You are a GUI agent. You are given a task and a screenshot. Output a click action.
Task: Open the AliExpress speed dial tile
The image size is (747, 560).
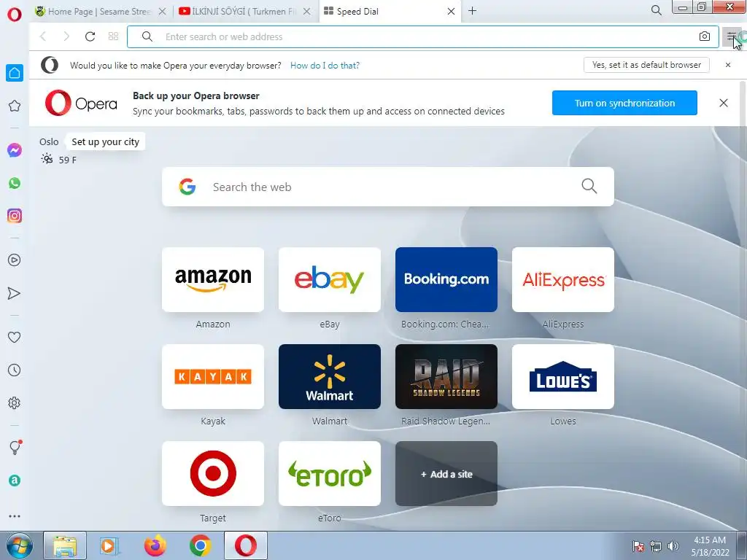click(563, 279)
